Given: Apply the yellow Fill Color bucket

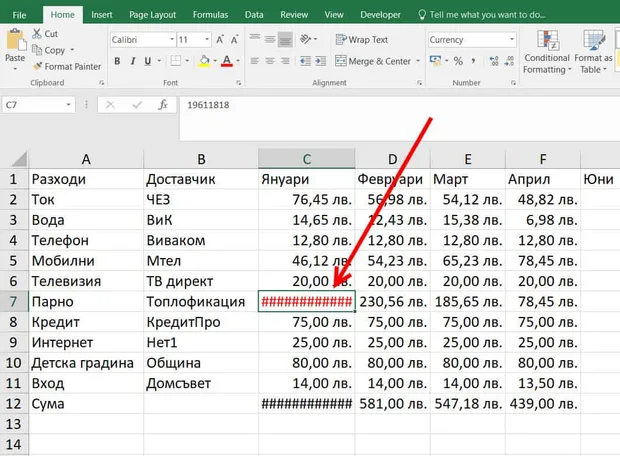Looking at the screenshot, I should pos(204,61).
